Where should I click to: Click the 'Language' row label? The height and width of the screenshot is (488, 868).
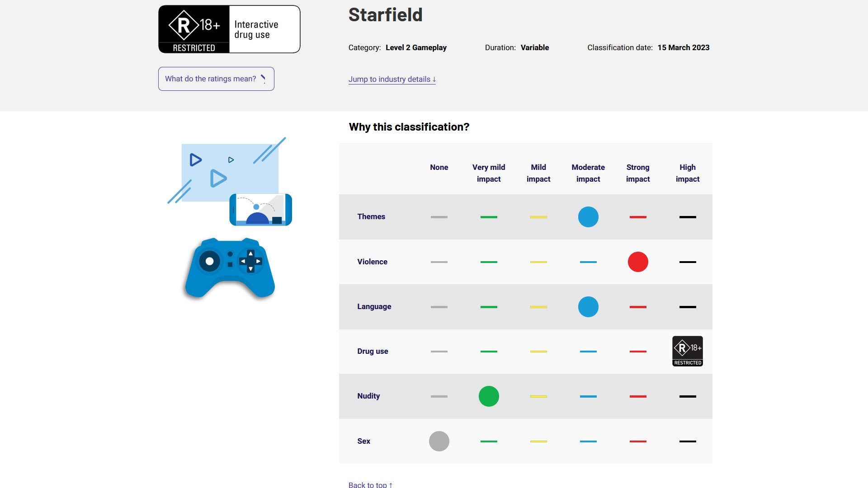pyautogui.click(x=374, y=306)
